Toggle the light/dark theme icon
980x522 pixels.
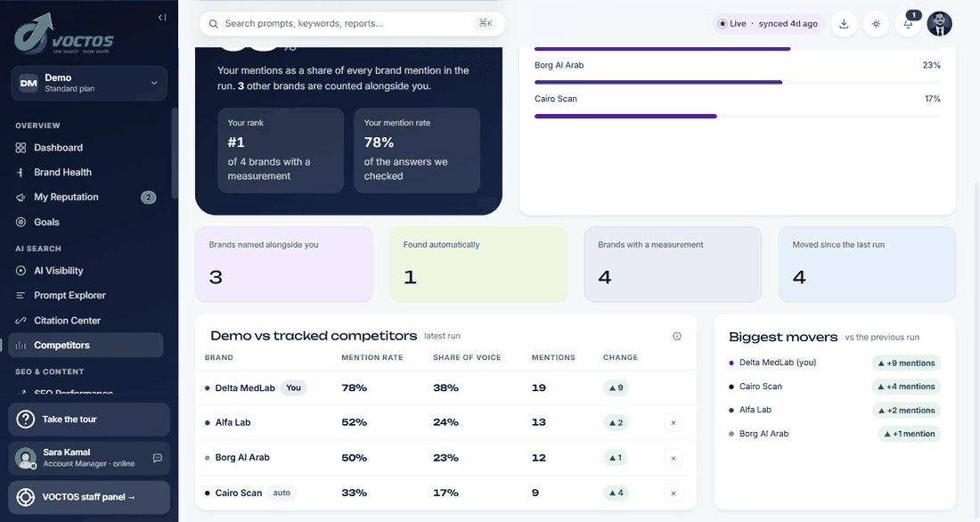click(x=877, y=24)
